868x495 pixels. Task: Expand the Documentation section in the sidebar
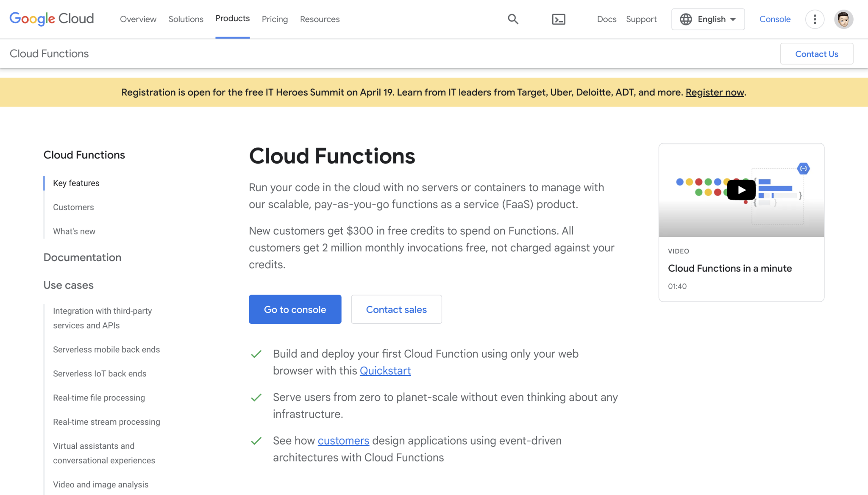point(82,257)
